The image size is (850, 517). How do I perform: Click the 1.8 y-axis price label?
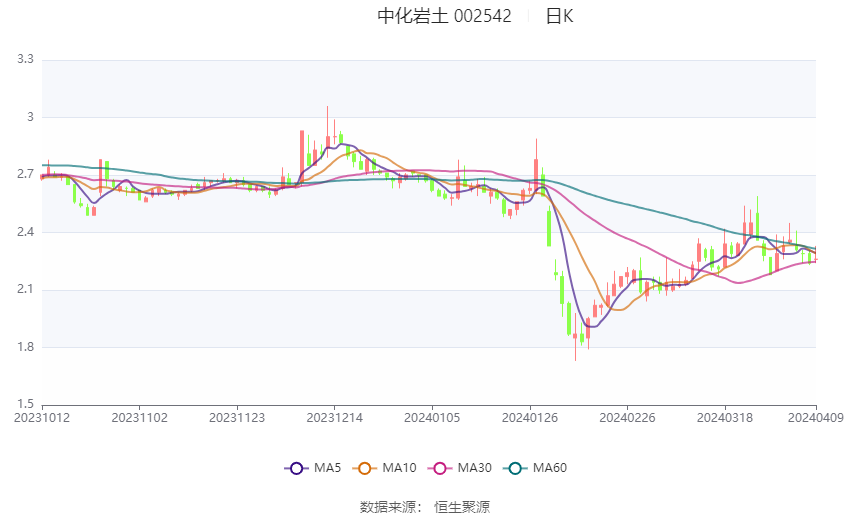pyautogui.click(x=25, y=347)
